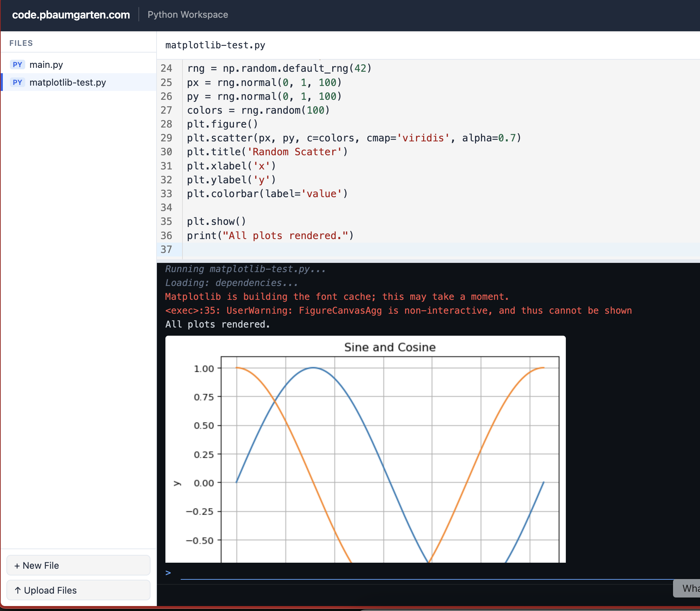
Task: Click the plt.xlabel('x') code line
Action: [231, 166]
